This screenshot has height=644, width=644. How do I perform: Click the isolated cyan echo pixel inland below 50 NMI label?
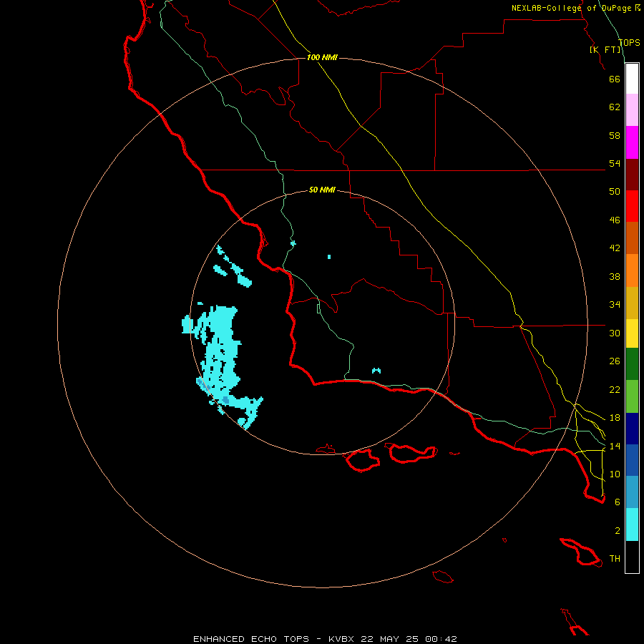tap(329, 257)
